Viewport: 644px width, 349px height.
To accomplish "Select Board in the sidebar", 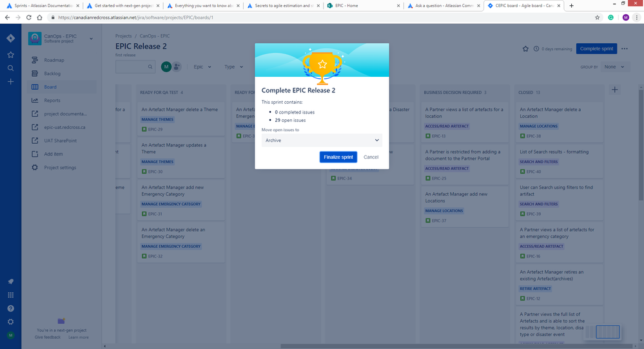I will click(x=63, y=86).
